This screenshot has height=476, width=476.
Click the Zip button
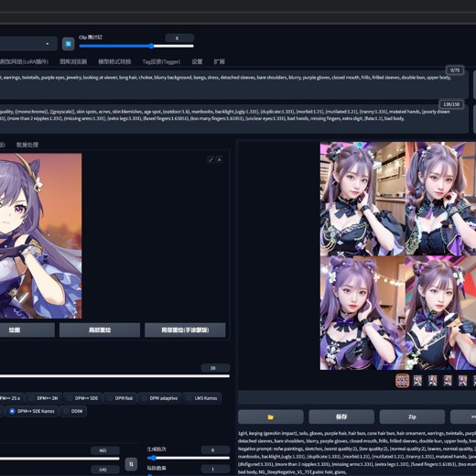pos(412,416)
